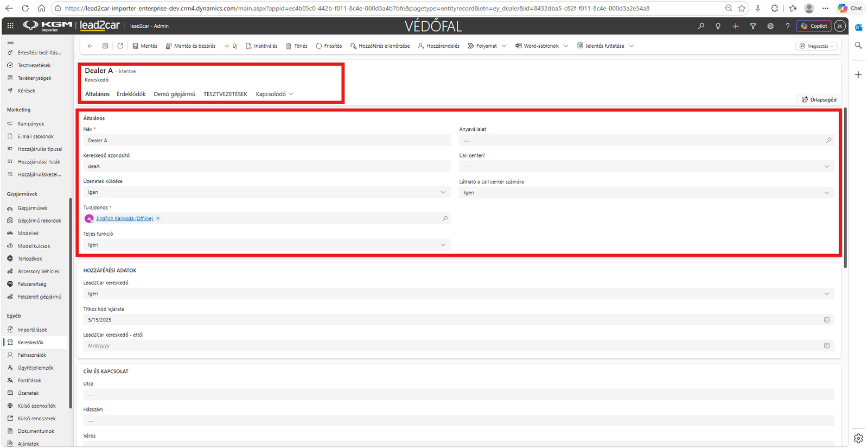Switch to the Érdeklődők tab
Screen dimensions: 868x448
click(131, 94)
